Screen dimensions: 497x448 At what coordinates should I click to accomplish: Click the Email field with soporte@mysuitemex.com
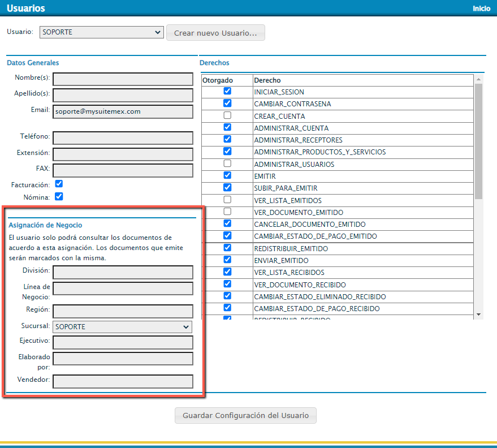(123, 111)
